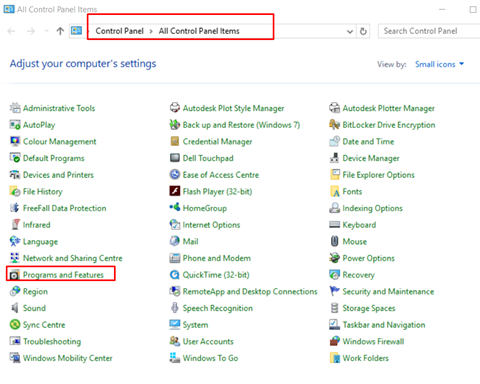Click the AutoPlay icon
Image resolution: width=480 pixels, height=384 pixels.
pyautogui.click(x=15, y=124)
